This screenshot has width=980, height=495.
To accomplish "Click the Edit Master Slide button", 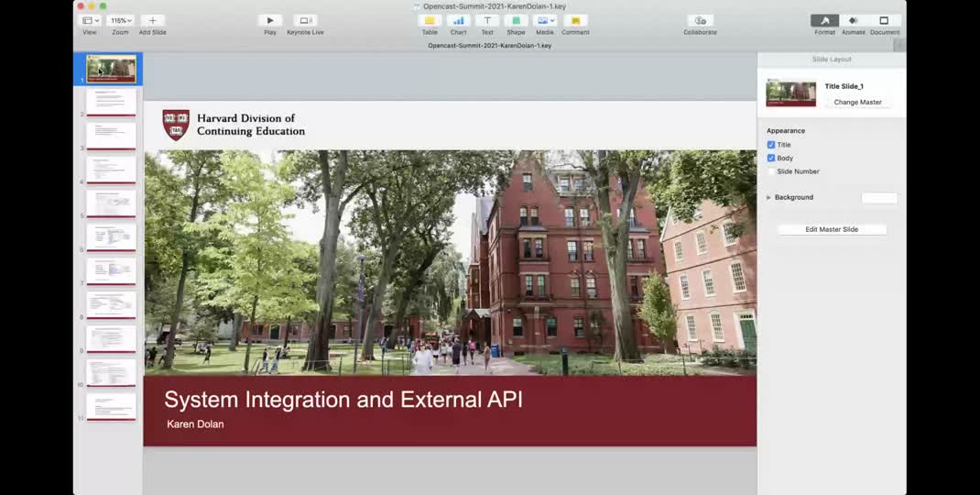I will pyautogui.click(x=832, y=230).
